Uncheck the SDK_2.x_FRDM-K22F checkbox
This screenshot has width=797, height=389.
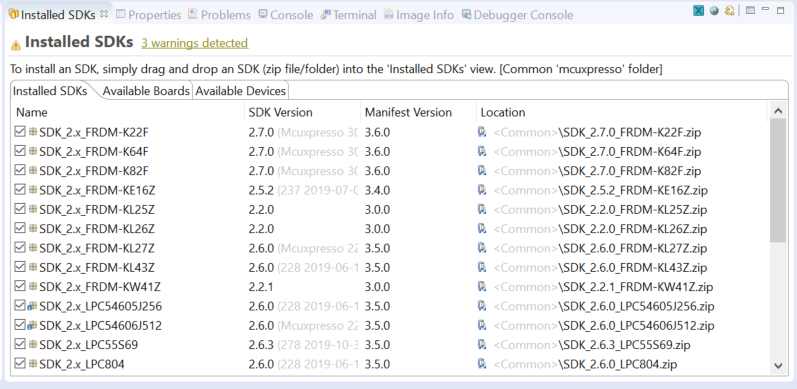coord(20,132)
